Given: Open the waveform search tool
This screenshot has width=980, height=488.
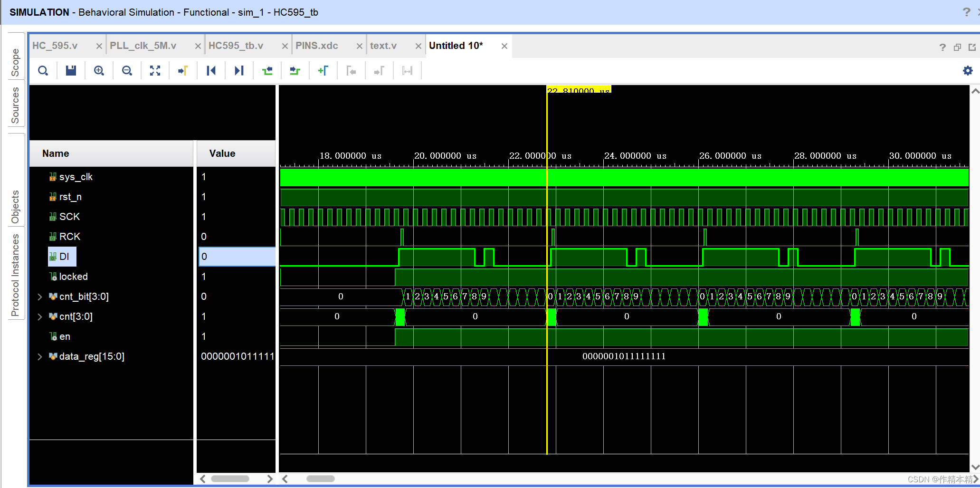Looking at the screenshot, I should point(43,70).
